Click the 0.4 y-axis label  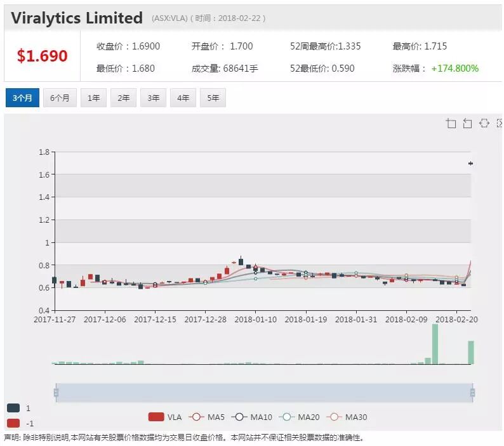click(x=44, y=310)
